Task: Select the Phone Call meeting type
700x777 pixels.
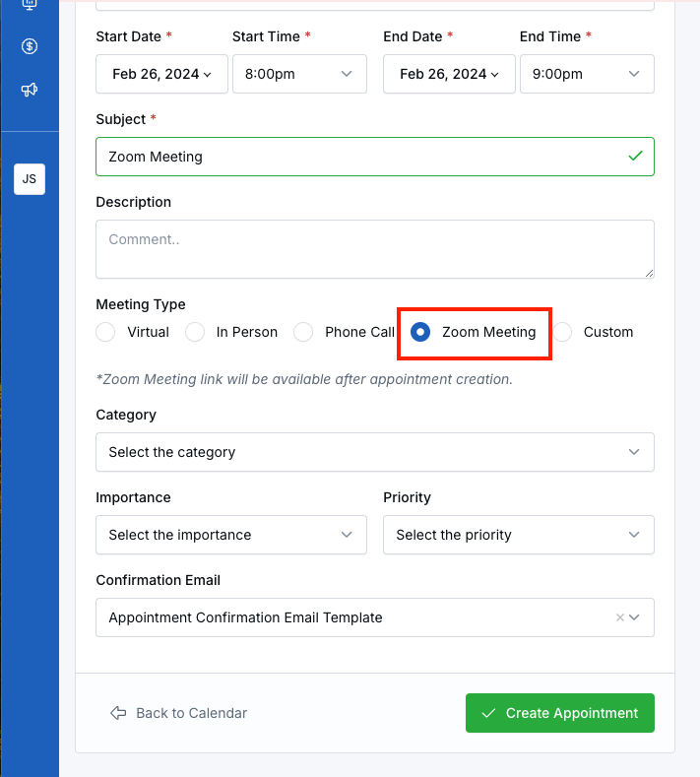Action: pos(303,332)
